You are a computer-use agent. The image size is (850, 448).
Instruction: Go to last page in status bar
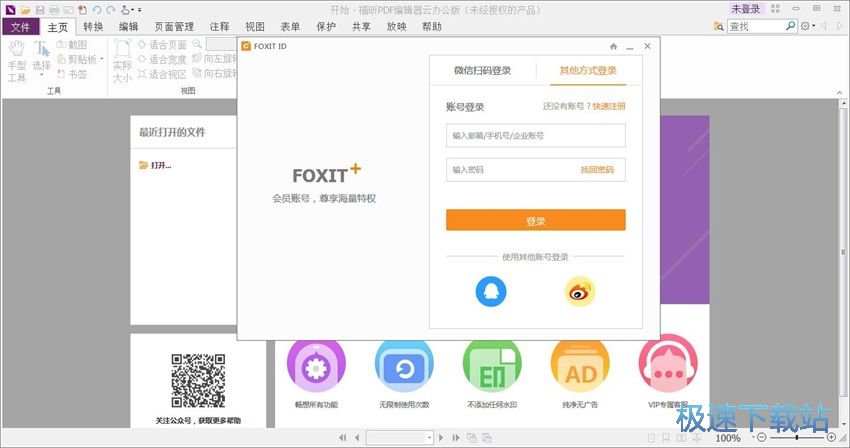[455, 438]
